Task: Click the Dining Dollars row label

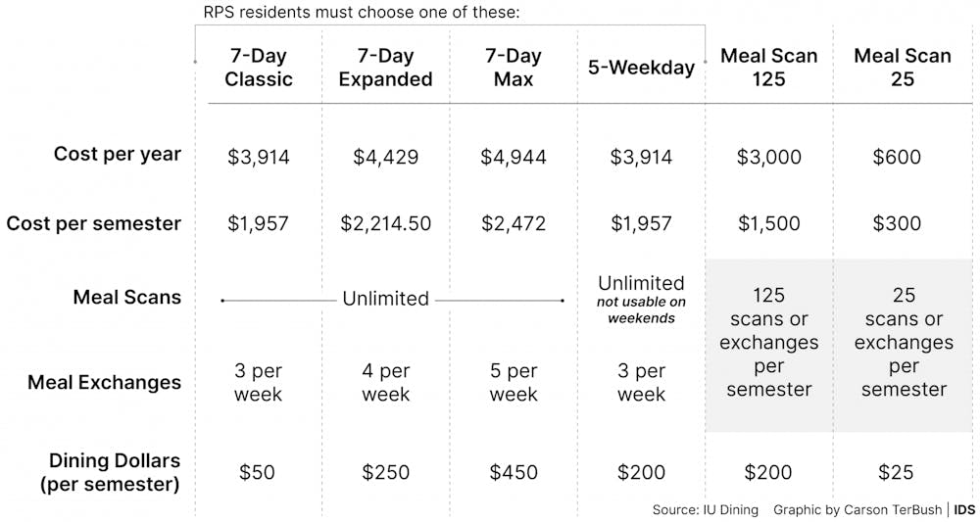Action: [x=110, y=472]
